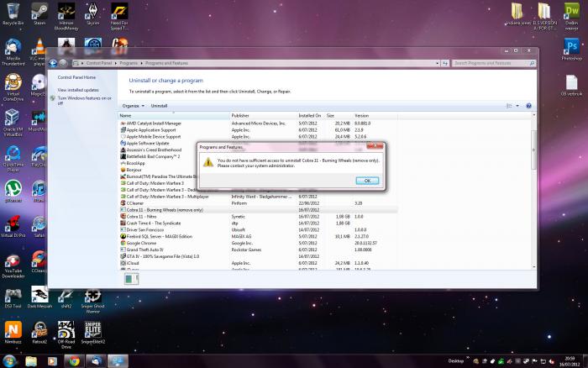Select the Dark Messiah desktop shortcut
This screenshot has height=368, width=588.
39,297
